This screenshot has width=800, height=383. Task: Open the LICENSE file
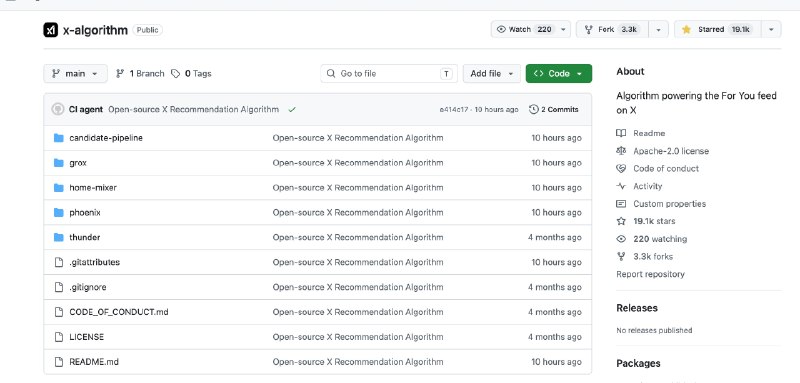(87, 337)
